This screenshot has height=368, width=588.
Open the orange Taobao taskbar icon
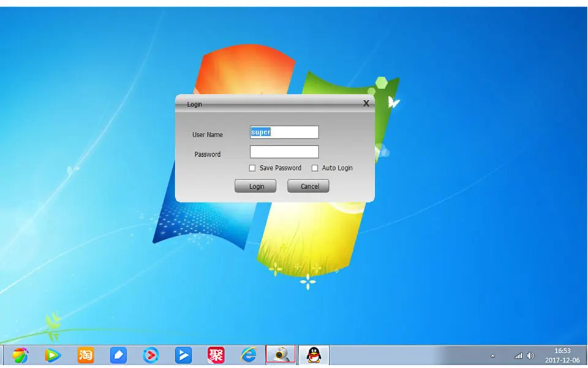86,355
